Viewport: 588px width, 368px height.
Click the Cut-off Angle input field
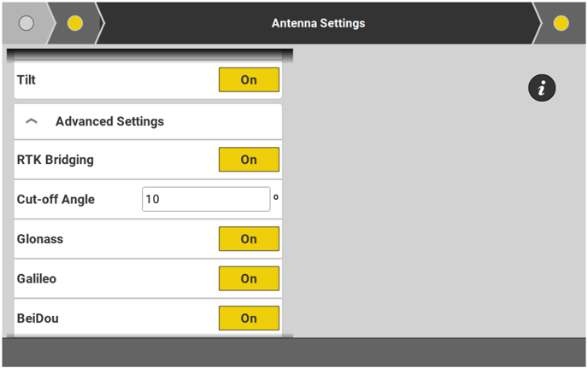click(x=206, y=199)
